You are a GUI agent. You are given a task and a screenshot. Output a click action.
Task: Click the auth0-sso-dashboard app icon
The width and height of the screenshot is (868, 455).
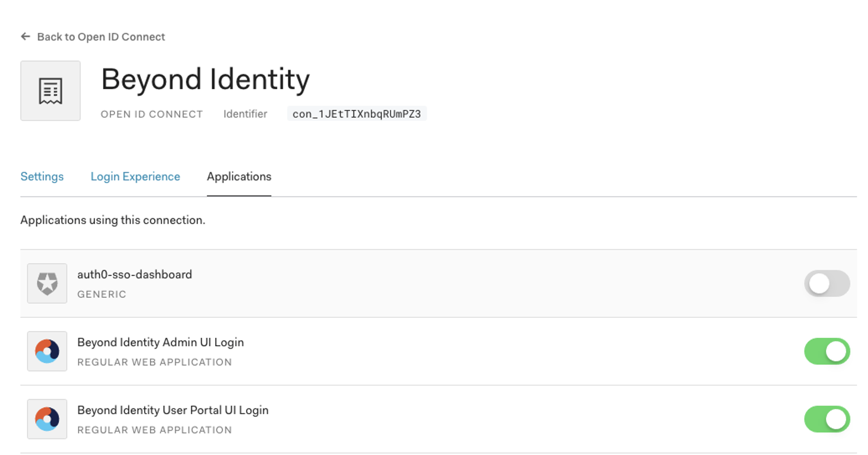point(47,283)
